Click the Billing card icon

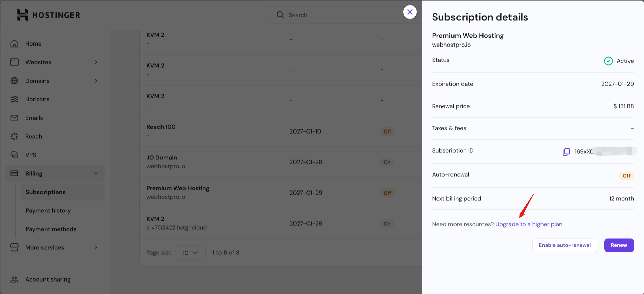(14, 173)
